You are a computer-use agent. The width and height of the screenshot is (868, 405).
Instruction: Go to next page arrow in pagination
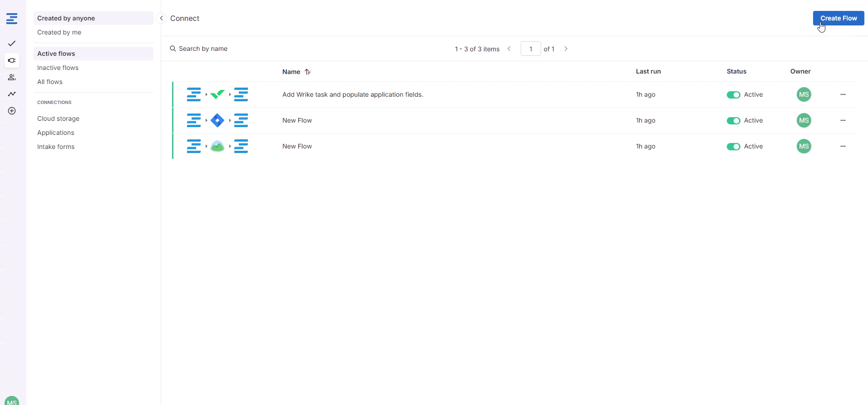point(566,49)
